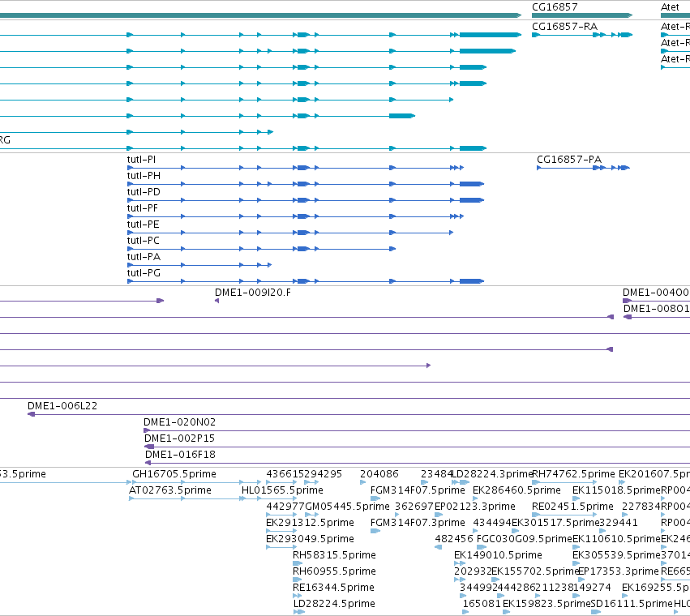Screen dimensions: 690x616
Task: Open the DME1-020N02 clone label
Action: click(x=179, y=422)
